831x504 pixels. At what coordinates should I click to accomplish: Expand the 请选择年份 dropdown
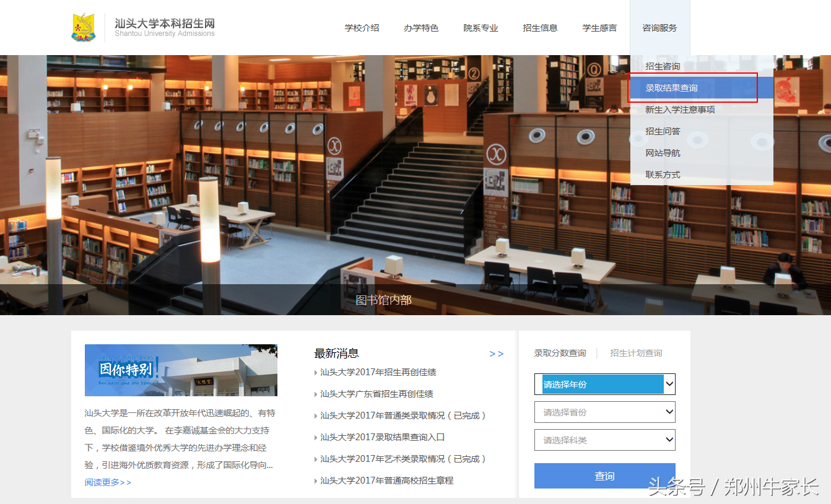(x=604, y=384)
